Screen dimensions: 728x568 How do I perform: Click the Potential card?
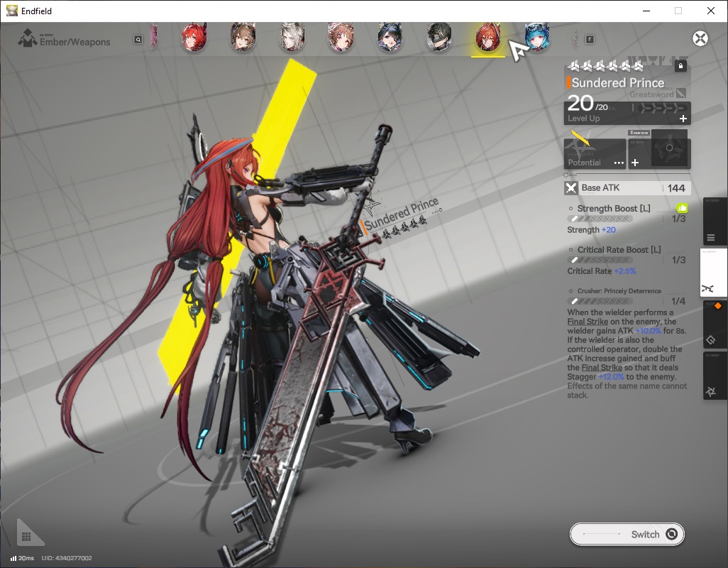click(595, 153)
